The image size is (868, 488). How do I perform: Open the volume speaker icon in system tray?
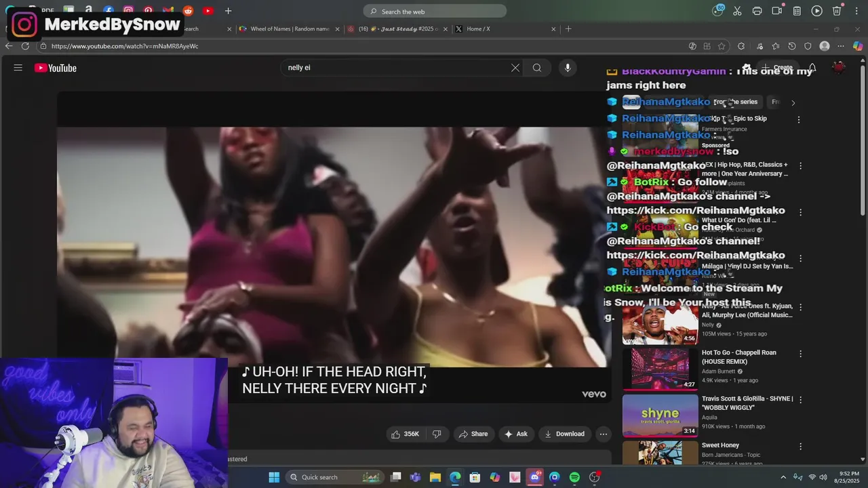click(823, 477)
